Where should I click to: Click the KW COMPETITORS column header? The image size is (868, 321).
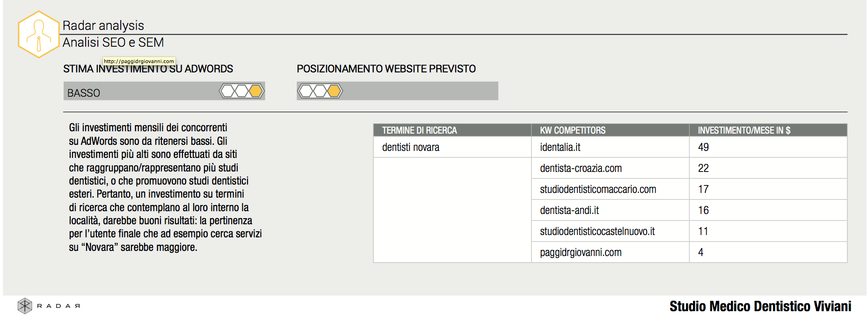coord(572,130)
